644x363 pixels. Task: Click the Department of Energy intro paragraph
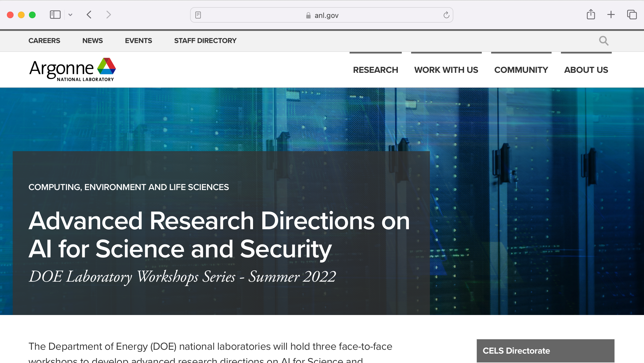(x=210, y=352)
